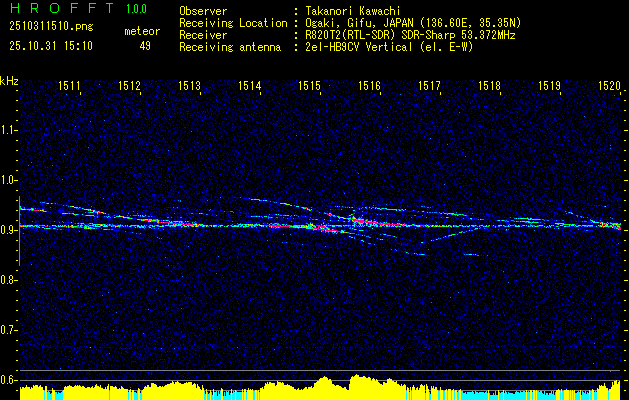
Task: Click the 1517 time marker
Action: (429, 85)
